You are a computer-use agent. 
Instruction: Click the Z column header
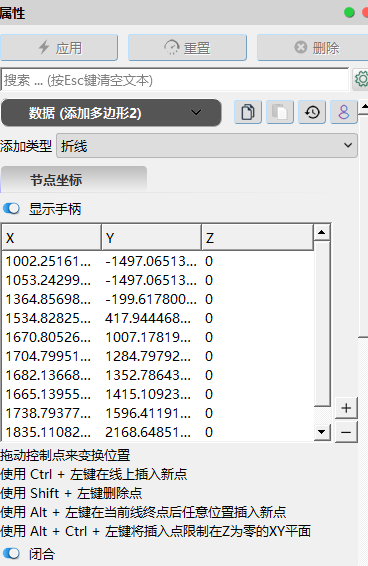[x=257, y=238]
